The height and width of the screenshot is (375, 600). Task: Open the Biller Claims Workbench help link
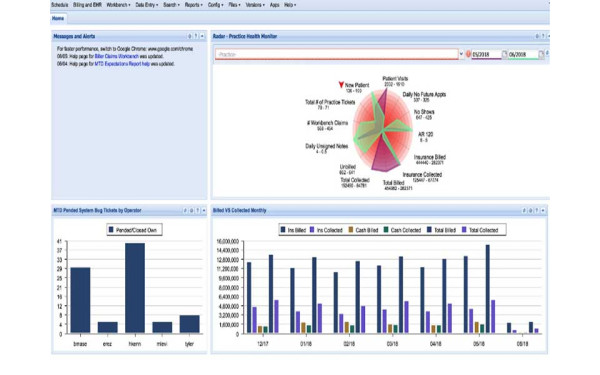click(116, 56)
